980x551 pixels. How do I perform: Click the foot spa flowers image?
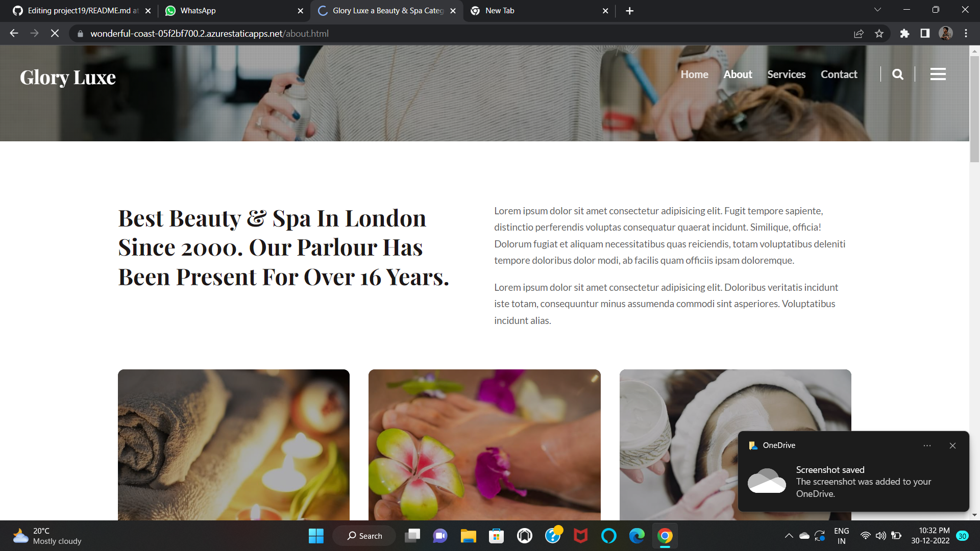pos(484,444)
